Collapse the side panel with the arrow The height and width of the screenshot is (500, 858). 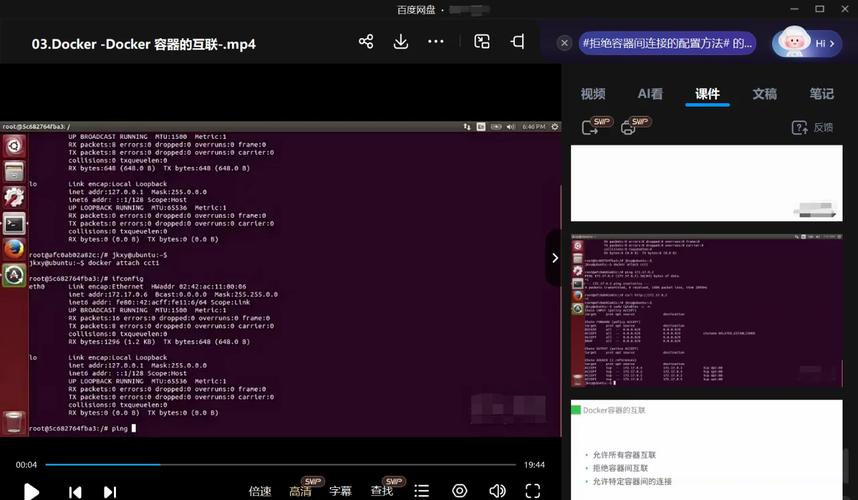click(554, 258)
